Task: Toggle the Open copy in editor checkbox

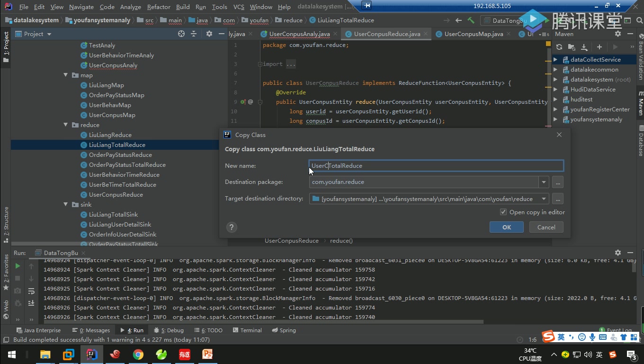Action: pyautogui.click(x=503, y=212)
